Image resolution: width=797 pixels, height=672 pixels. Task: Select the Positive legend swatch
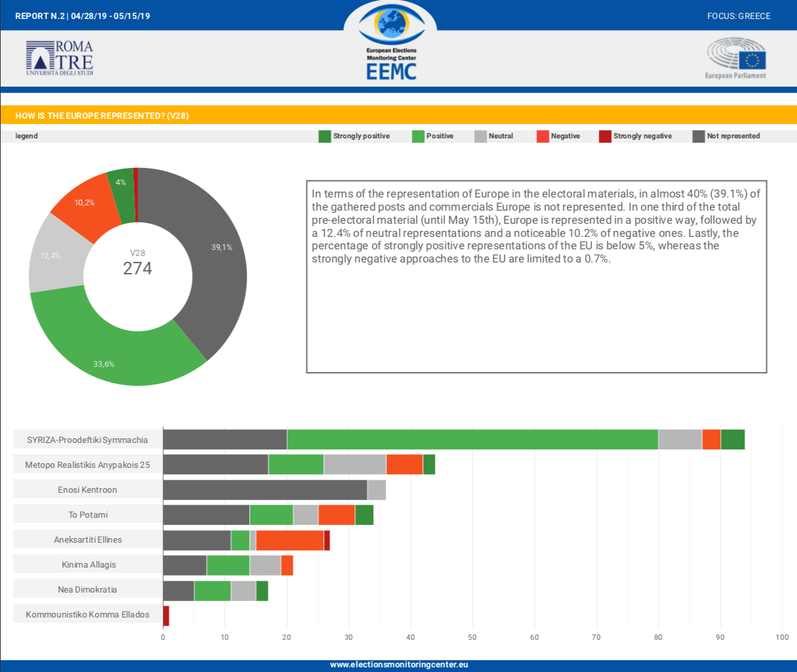pyautogui.click(x=418, y=136)
